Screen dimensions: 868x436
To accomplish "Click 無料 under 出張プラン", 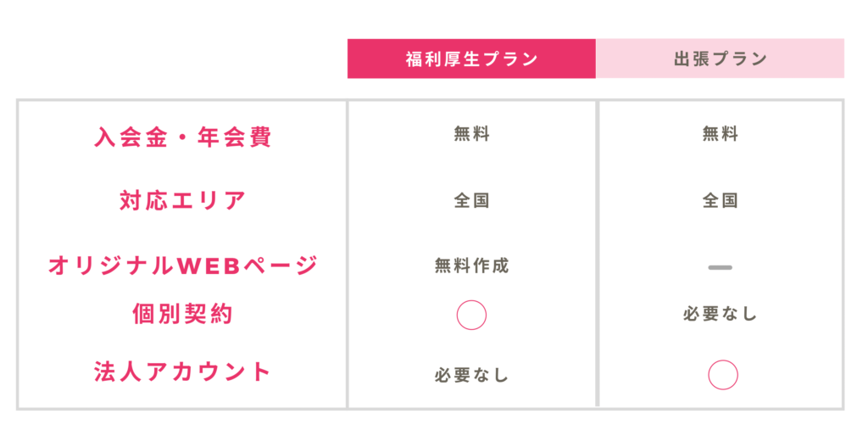I will (x=720, y=133).
